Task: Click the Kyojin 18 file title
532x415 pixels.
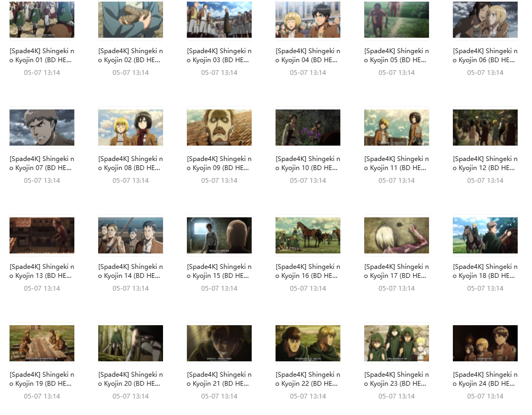Action: pyautogui.click(x=485, y=272)
